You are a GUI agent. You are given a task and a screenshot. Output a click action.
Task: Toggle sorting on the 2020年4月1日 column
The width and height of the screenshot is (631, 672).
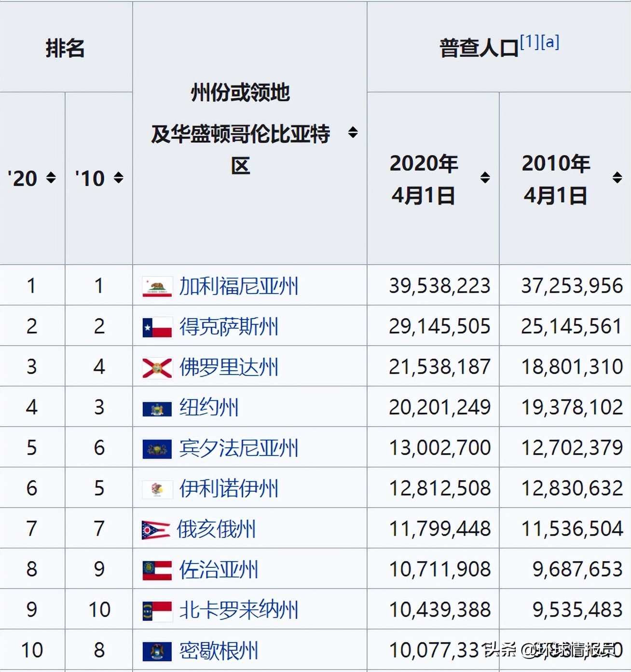(x=485, y=177)
